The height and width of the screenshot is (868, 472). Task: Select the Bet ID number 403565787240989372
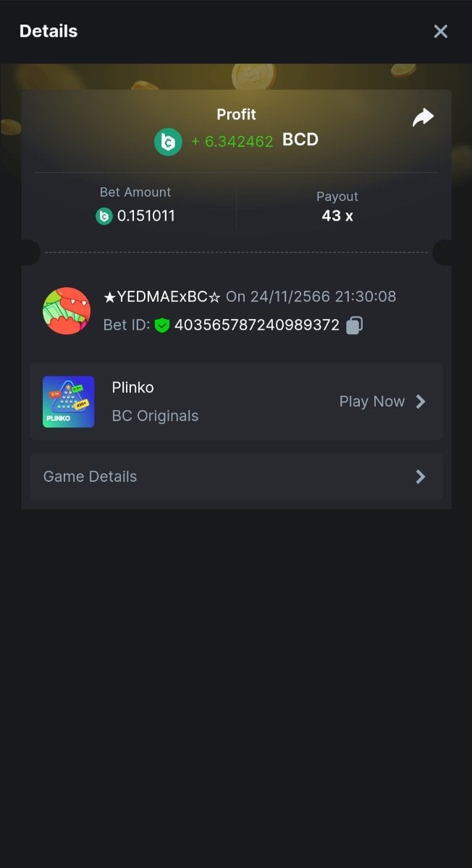point(257,325)
